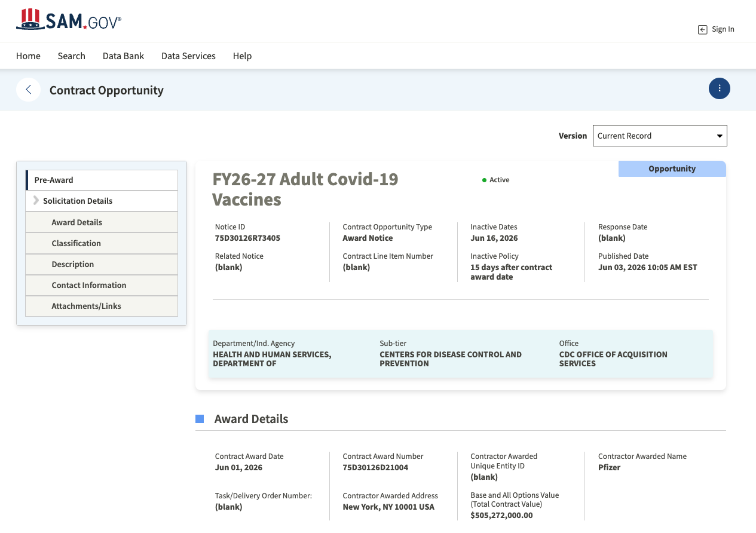Image resolution: width=756 pixels, height=533 pixels.
Task: Click Centers for Disease Control sub-tier text
Action: [451, 359]
